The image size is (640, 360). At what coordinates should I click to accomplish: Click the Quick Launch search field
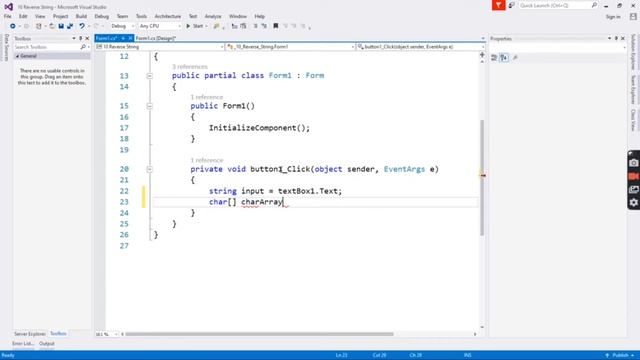tap(558, 5)
